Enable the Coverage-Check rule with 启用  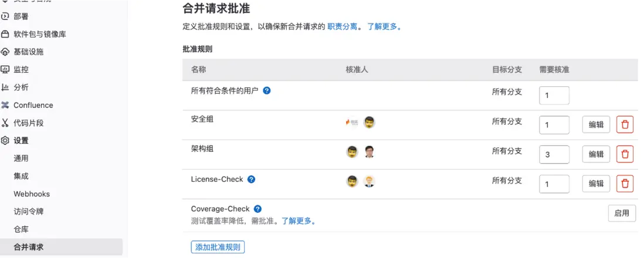pos(622,213)
